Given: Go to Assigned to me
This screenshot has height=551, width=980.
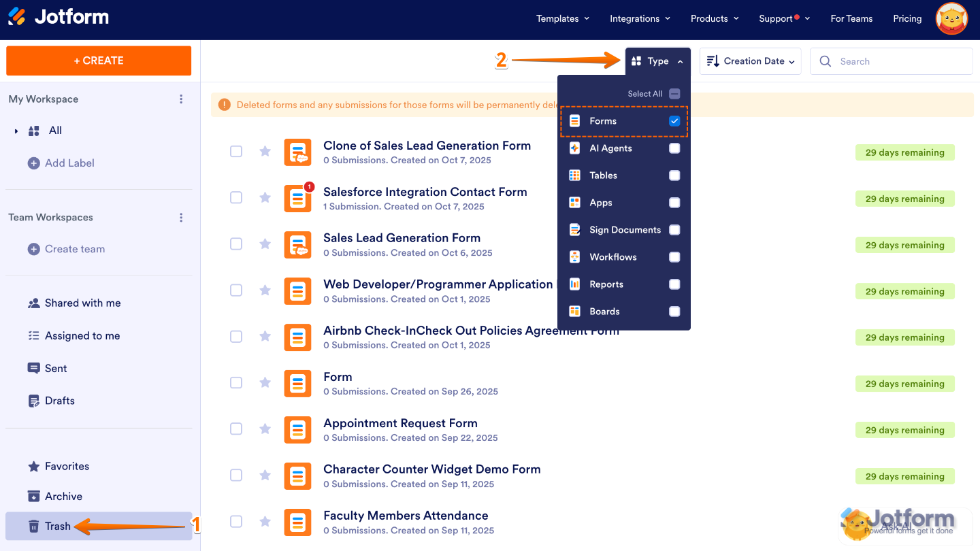Looking at the screenshot, I should (82, 336).
